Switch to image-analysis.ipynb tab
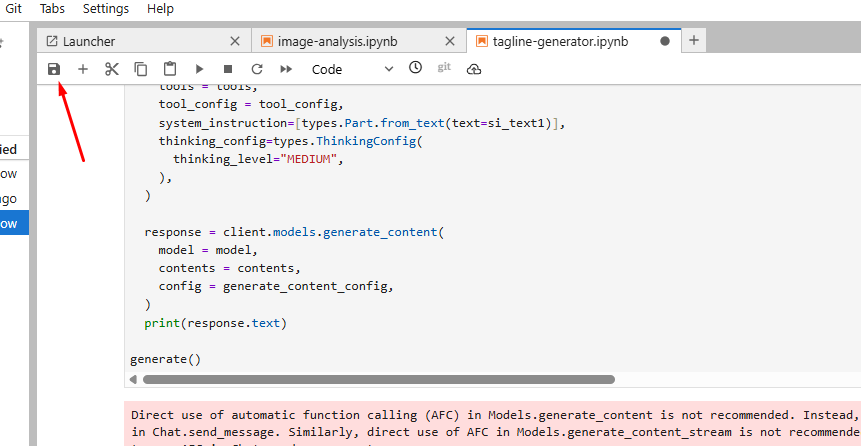This screenshot has width=861, height=446. click(359, 41)
